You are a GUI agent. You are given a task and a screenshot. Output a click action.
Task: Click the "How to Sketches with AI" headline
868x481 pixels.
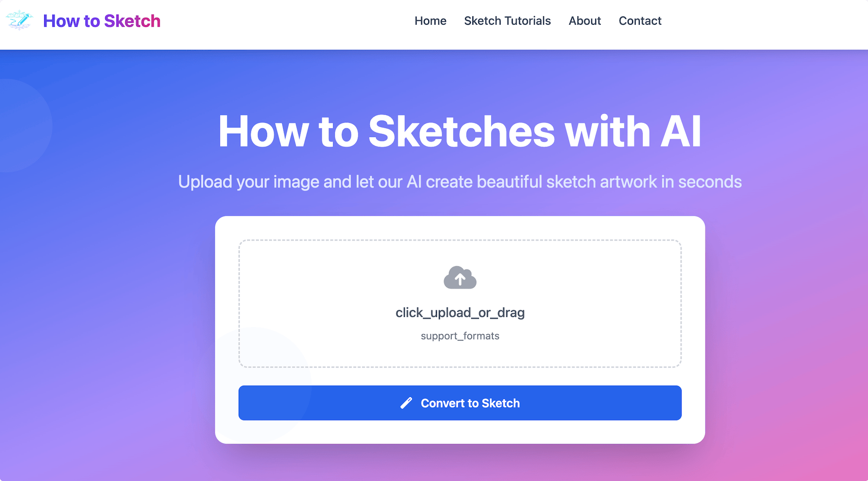(460, 132)
